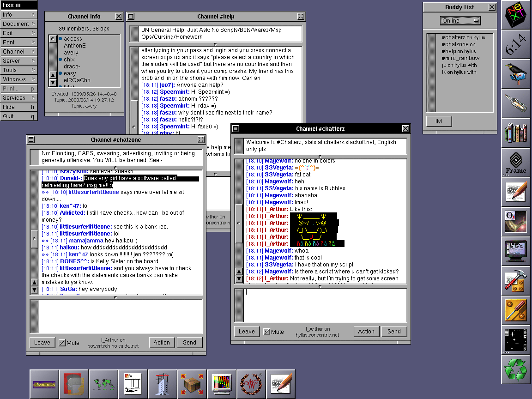This screenshot has height=399, width=532.
Task: Open the bird mail application dock icon
Action: (x=516, y=74)
